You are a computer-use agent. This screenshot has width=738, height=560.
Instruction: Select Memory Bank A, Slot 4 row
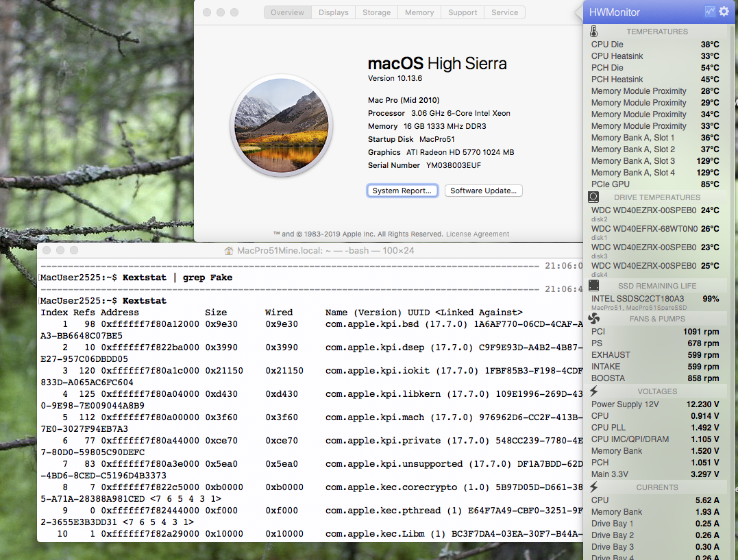point(655,172)
